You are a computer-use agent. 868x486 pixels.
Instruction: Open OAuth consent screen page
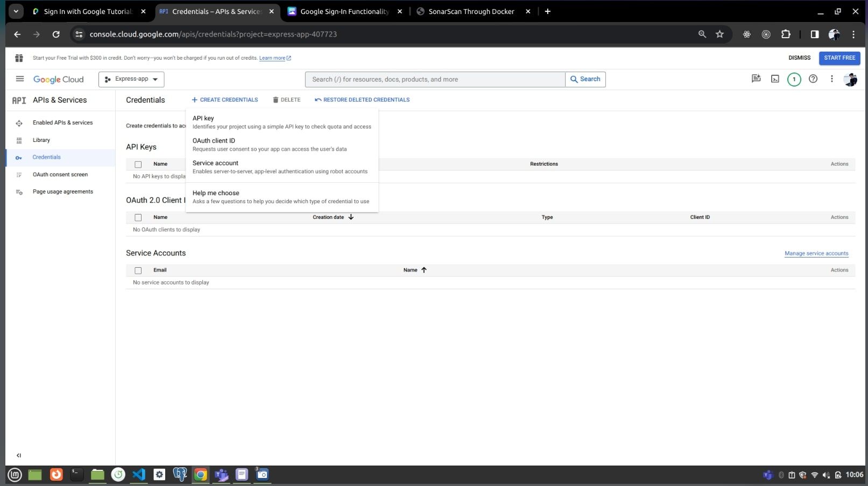(x=60, y=174)
